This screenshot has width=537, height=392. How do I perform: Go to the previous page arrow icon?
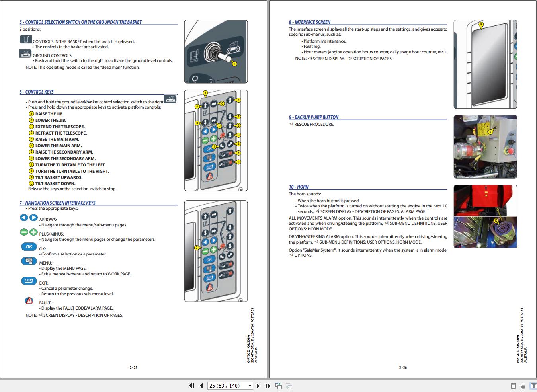tap(201, 386)
